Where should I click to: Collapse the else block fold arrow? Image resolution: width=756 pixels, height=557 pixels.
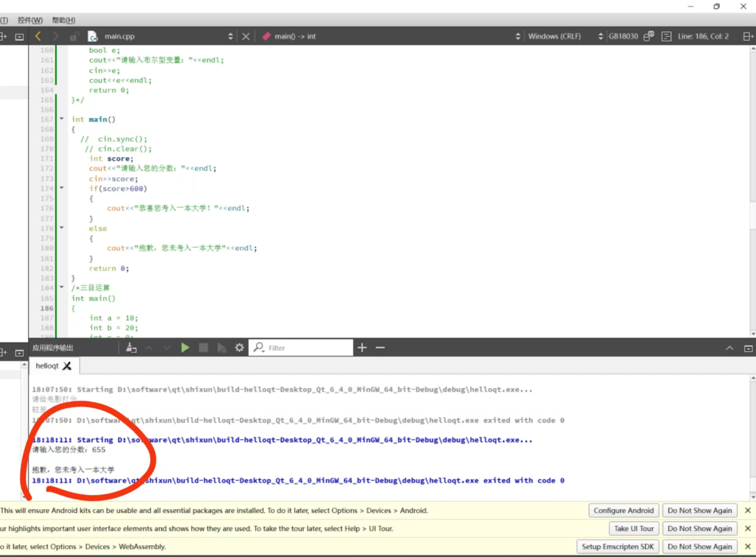(62, 228)
